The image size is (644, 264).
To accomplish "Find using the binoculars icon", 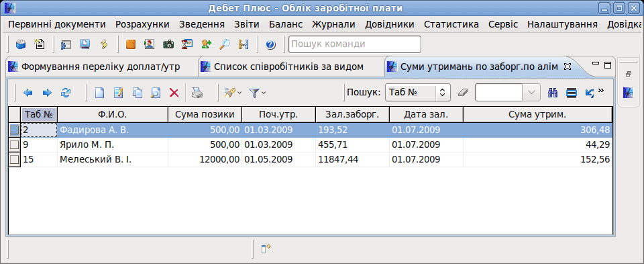I will (x=553, y=93).
